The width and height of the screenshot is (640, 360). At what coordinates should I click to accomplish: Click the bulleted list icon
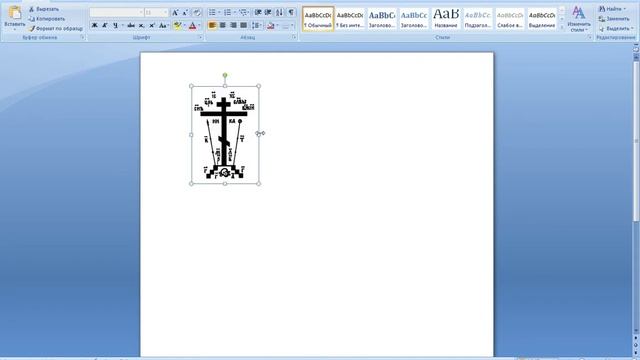click(212, 13)
